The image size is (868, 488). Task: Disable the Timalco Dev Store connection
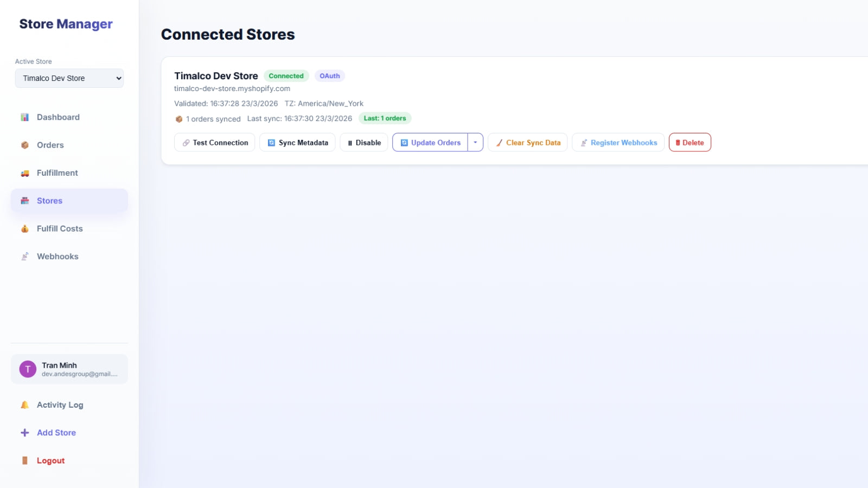point(364,143)
